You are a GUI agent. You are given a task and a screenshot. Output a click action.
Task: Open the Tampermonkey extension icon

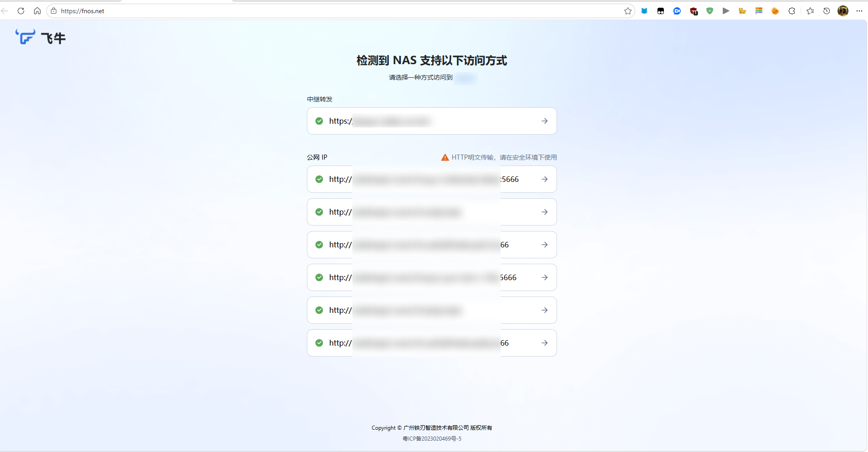coord(661,11)
